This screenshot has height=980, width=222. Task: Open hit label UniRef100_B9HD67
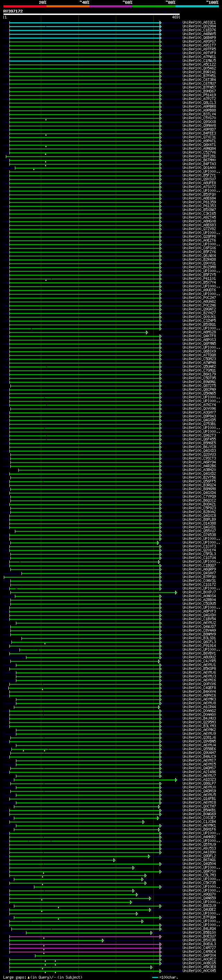tap(199, 91)
